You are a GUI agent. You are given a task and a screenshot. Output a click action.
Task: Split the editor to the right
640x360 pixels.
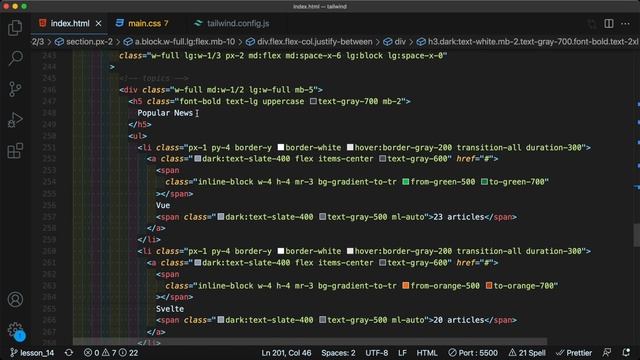coord(609,24)
